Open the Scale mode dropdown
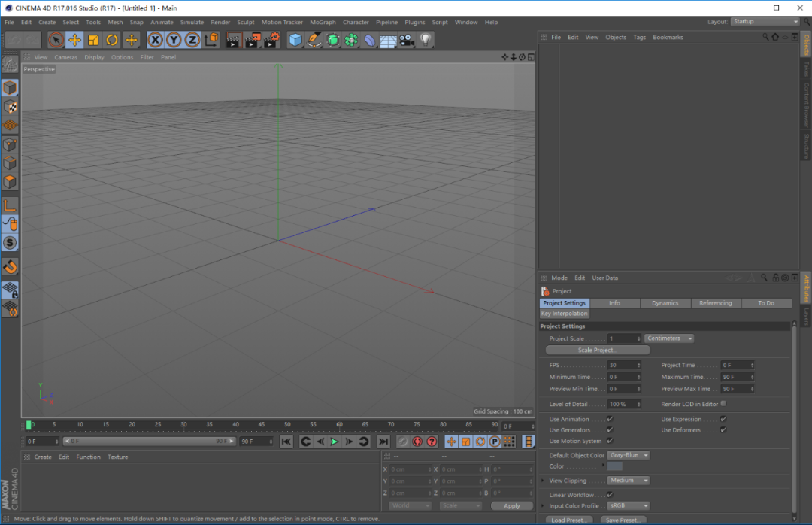Screen dimensions: 812x525 coord(460,506)
